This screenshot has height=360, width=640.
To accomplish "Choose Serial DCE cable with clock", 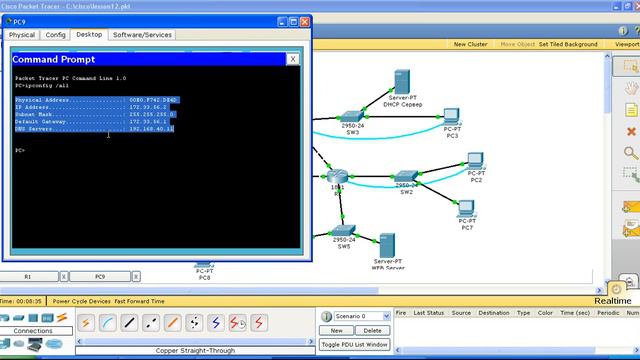I will [238, 323].
